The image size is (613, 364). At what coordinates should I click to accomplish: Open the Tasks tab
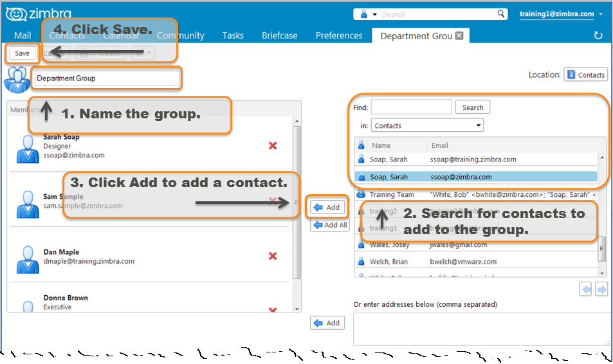[233, 35]
